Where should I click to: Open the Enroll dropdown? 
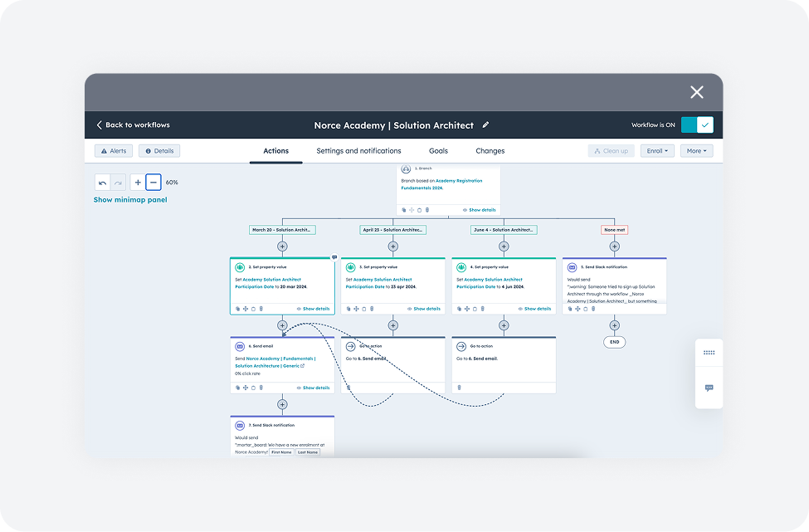point(657,151)
